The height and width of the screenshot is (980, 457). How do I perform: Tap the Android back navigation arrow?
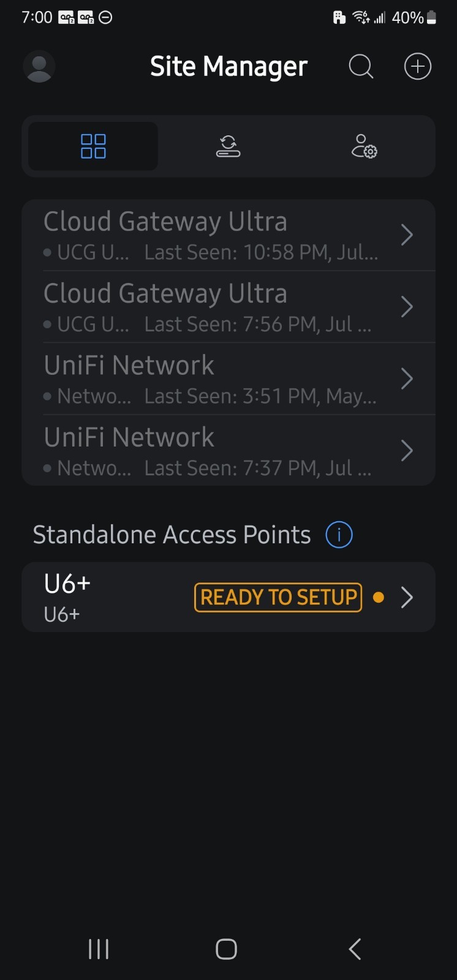tap(355, 949)
